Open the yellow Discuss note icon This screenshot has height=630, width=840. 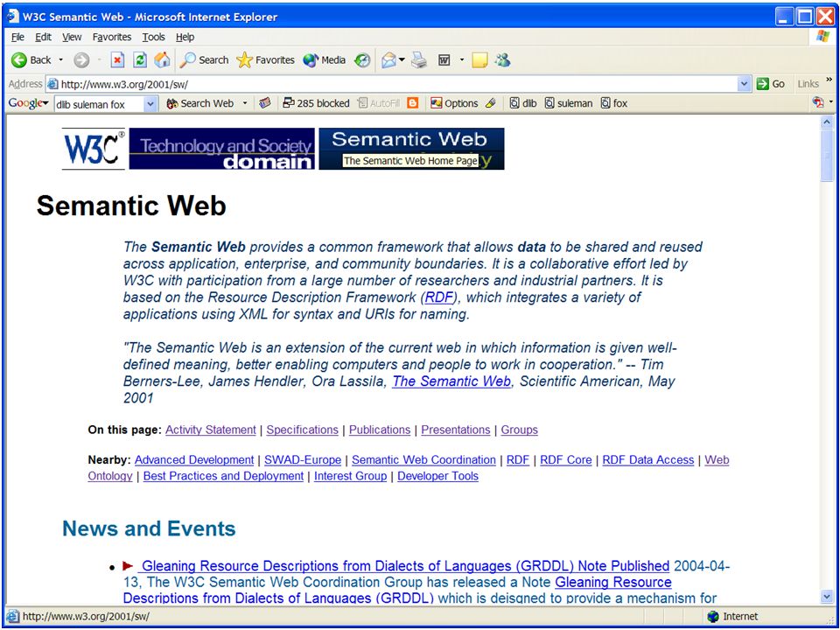click(479, 60)
